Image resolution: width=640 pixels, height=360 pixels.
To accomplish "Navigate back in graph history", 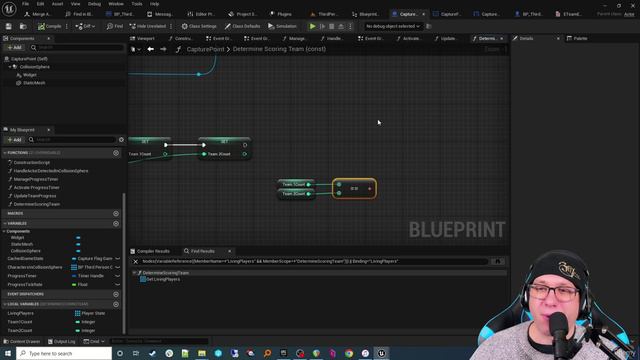I will (151, 49).
